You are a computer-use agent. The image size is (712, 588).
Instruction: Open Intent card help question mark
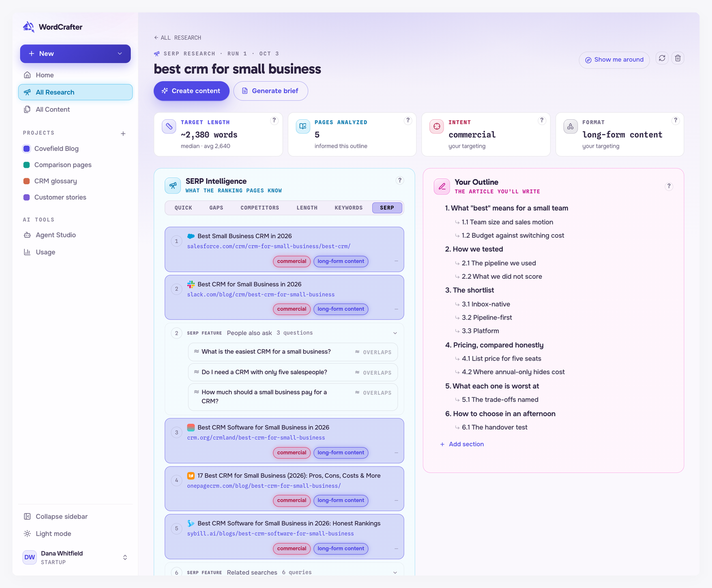click(542, 120)
